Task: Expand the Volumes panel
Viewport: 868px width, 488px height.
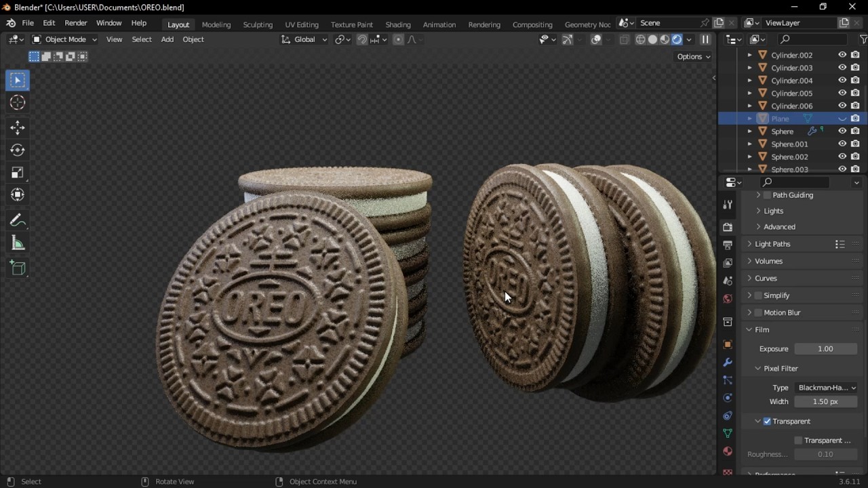Action: pos(768,261)
